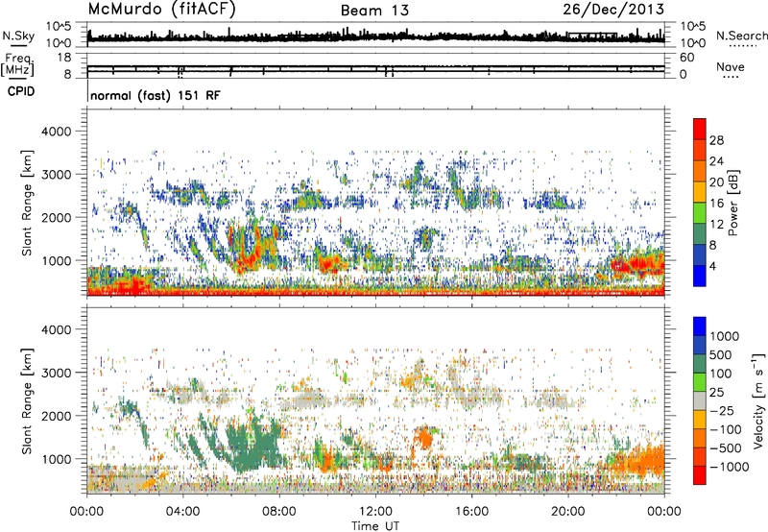
Task: Click the '16:00' time axis label
Action: click(x=471, y=512)
